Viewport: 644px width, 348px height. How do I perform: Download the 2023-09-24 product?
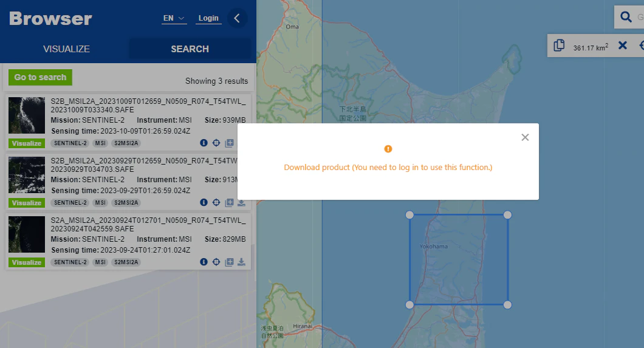pos(242,262)
